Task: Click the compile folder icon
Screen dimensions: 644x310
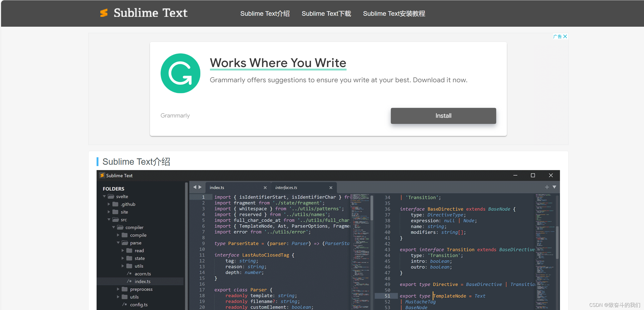Action: [125, 235]
